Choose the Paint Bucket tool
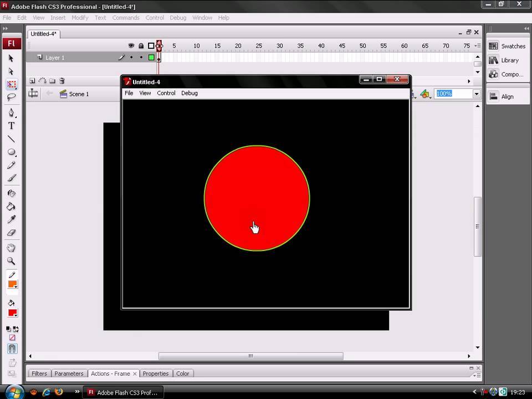532x399 pixels. point(11,207)
